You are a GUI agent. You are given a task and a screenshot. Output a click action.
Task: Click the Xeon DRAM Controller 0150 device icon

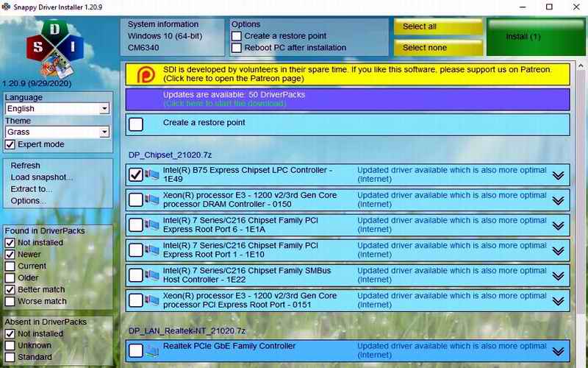[x=153, y=200]
